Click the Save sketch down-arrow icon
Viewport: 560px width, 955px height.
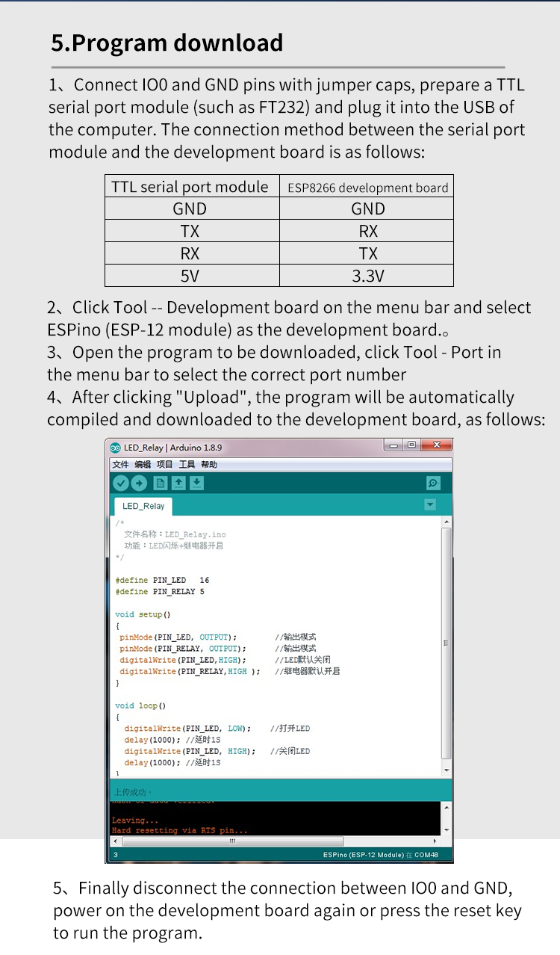pyautogui.click(x=196, y=483)
